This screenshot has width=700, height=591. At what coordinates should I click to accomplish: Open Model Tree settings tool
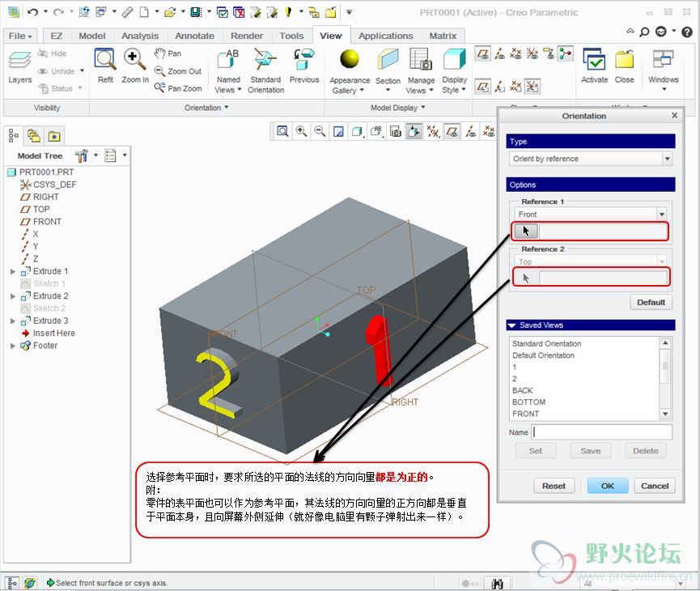point(81,156)
